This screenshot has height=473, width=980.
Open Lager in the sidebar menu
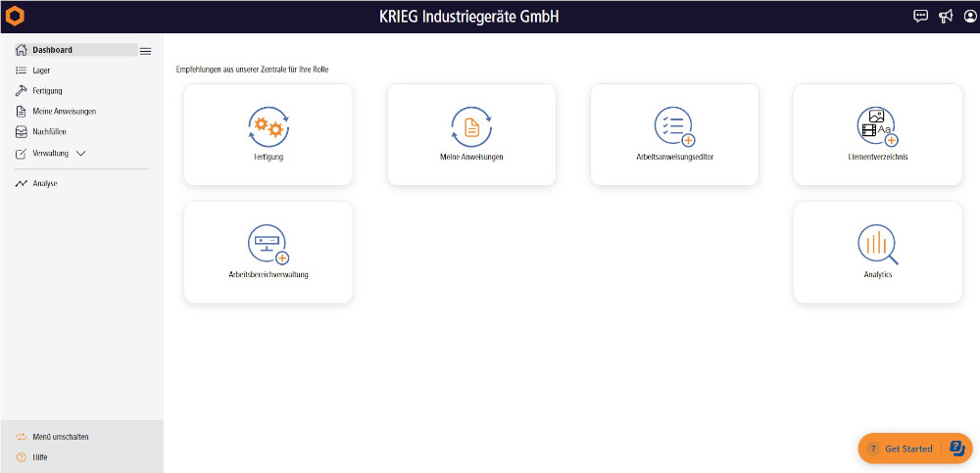[41, 71]
